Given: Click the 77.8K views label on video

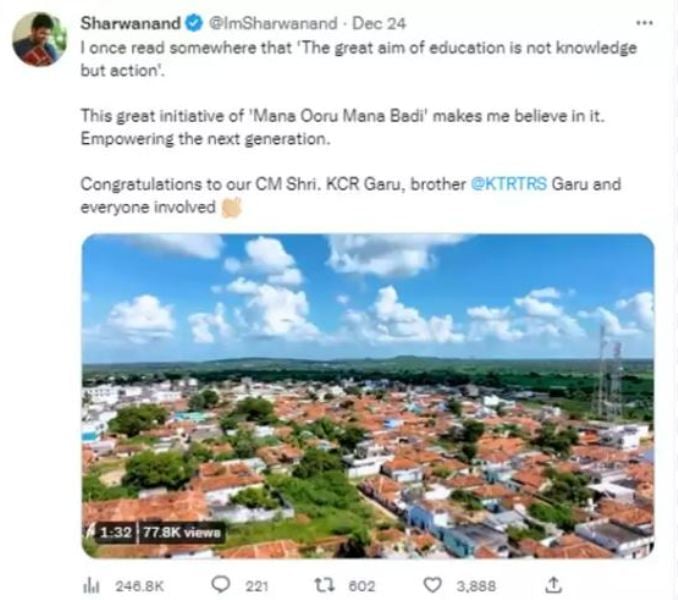Looking at the screenshot, I should (182, 532).
